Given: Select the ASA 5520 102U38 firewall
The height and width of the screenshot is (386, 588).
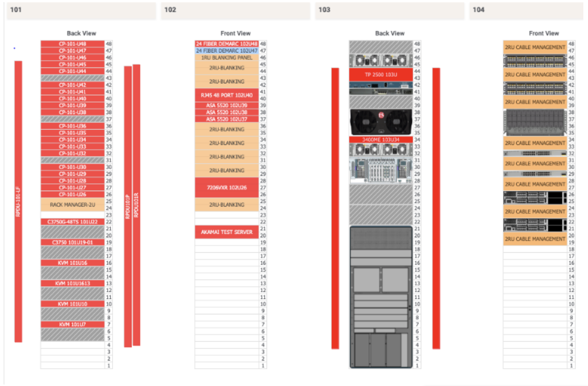Looking at the screenshot, I should pos(227,112).
